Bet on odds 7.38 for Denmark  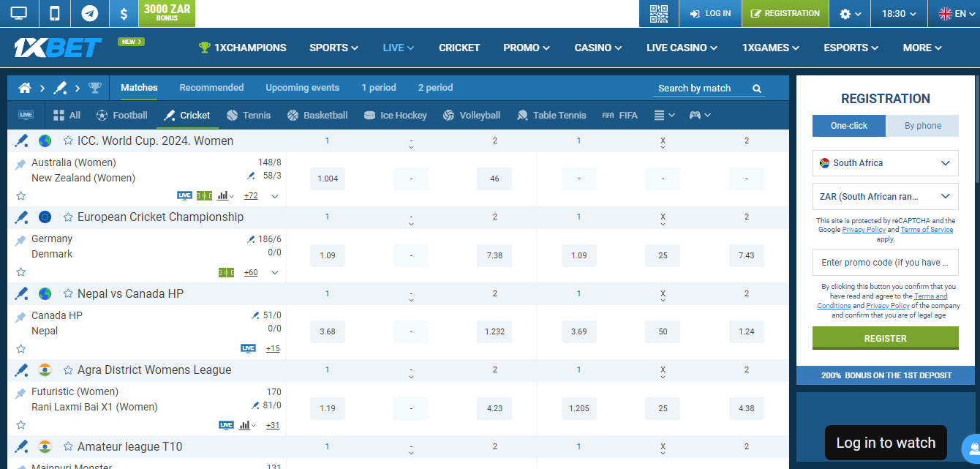(x=494, y=255)
